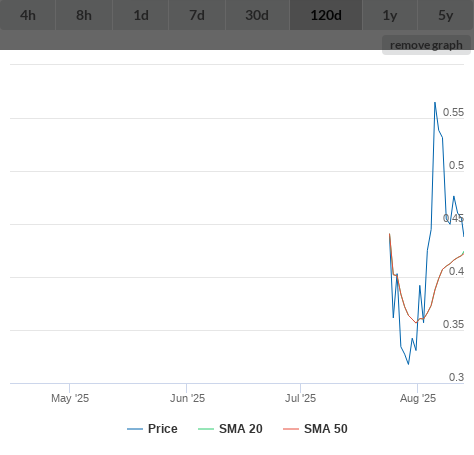Image resolution: width=474 pixels, height=455 pixels.
Task: Switch to the 8h time range
Action: tap(84, 15)
